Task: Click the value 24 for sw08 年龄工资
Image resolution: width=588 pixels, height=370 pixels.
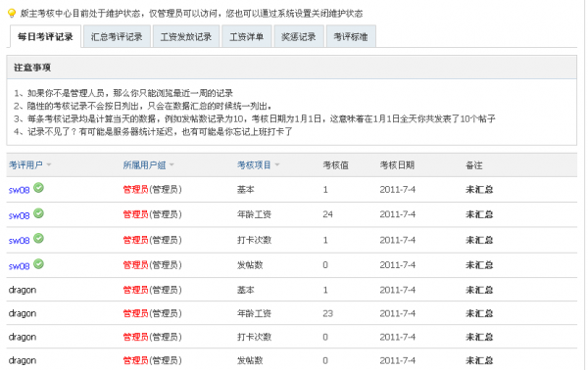Action: coord(327,214)
